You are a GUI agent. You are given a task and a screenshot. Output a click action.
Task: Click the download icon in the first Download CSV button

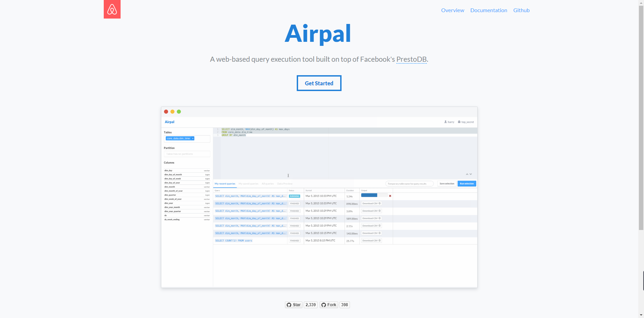click(379, 203)
